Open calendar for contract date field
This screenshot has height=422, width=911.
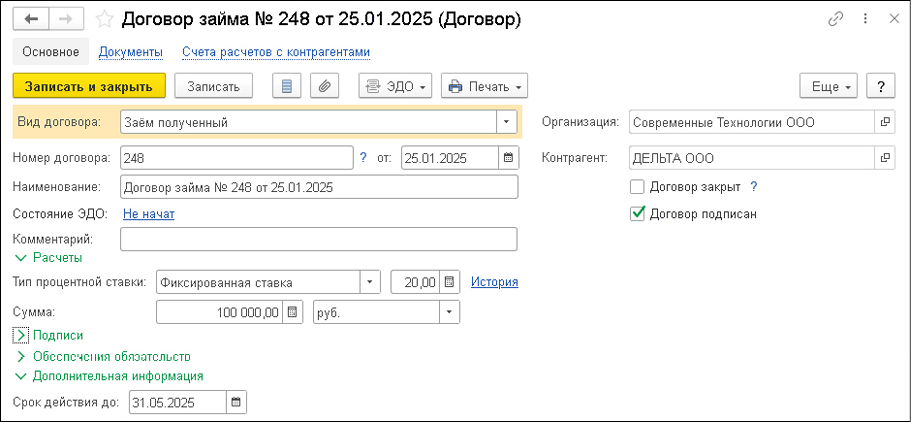point(509,157)
